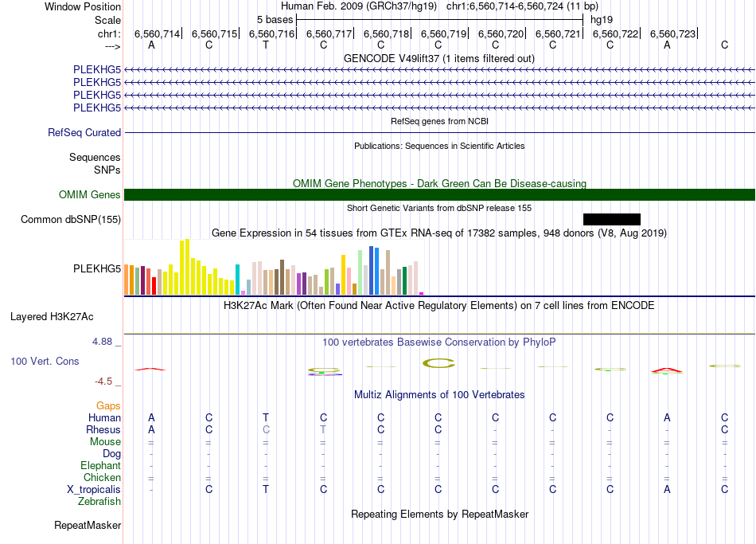Select the Elephant species label
Image resolution: width=756 pixels, height=544 pixels.
(100, 465)
